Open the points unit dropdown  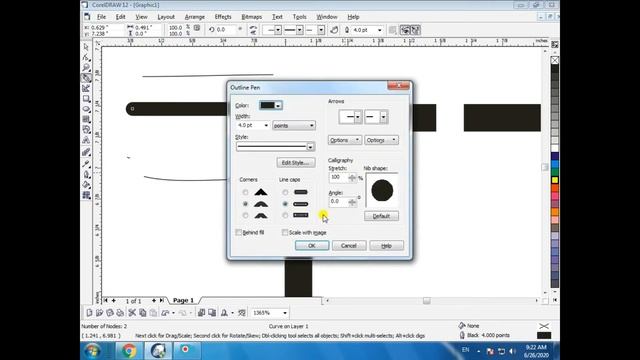pos(294,125)
